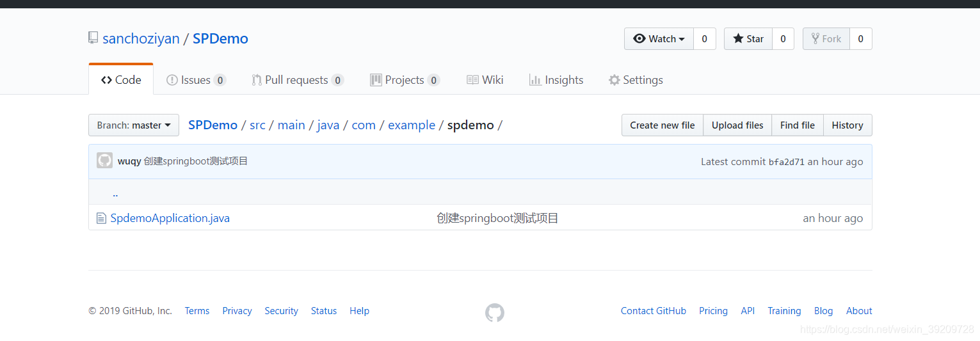Image resolution: width=980 pixels, height=341 pixels.
Task: Open the latest commit message in the commit bar
Action: tap(196, 161)
